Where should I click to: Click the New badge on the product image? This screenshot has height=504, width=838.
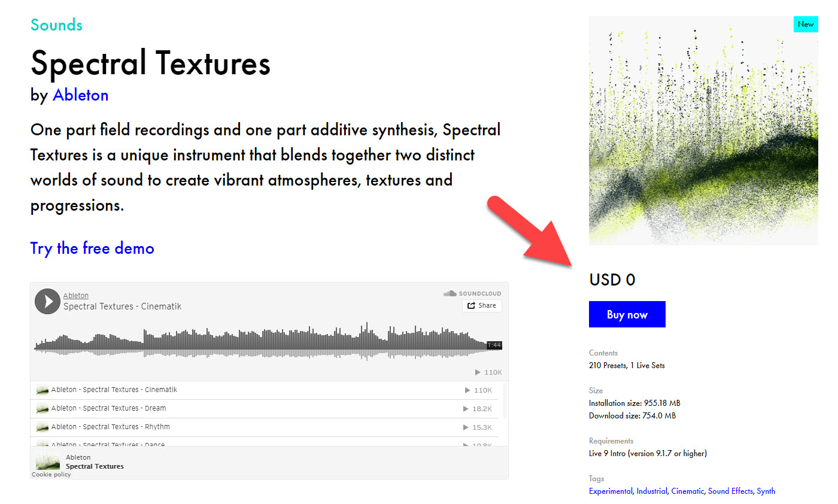tap(806, 24)
